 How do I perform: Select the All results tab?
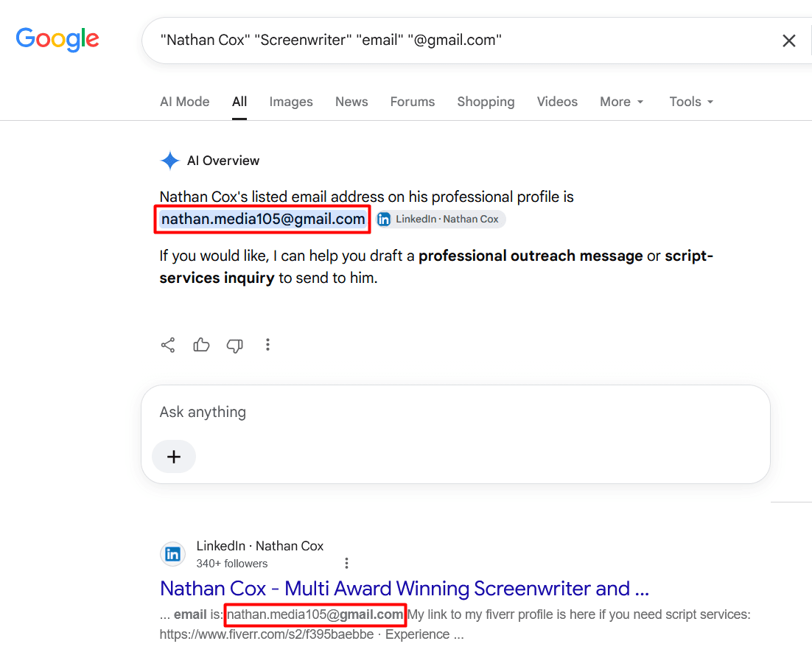coord(239,102)
